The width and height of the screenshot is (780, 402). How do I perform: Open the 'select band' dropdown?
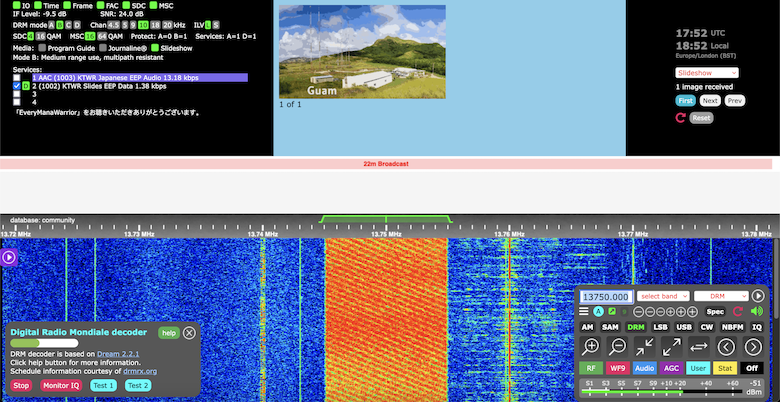(663, 296)
